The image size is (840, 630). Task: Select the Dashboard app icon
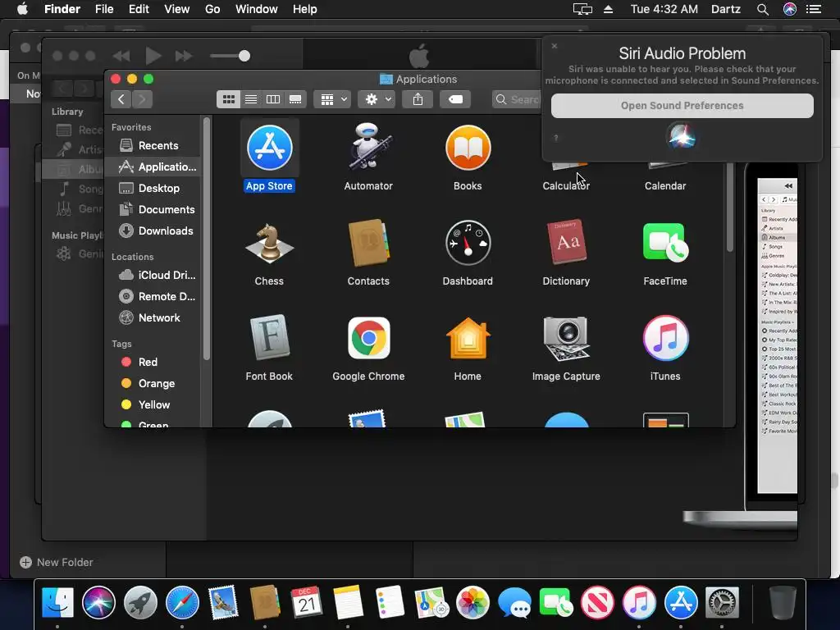(468, 243)
